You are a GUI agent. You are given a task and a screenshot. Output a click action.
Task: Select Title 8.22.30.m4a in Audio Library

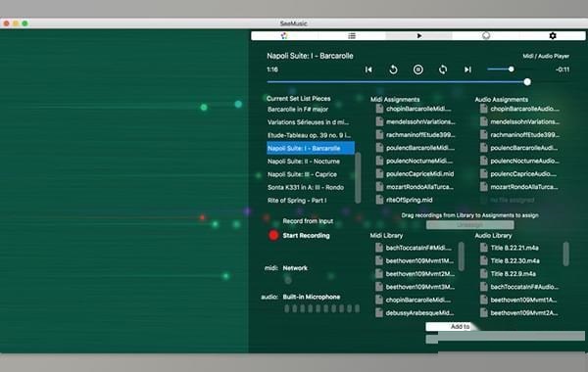tap(510, 261)
